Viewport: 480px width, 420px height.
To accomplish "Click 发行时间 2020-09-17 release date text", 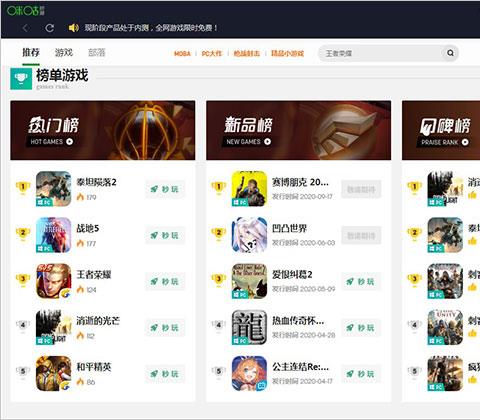I will click(302, 197).
